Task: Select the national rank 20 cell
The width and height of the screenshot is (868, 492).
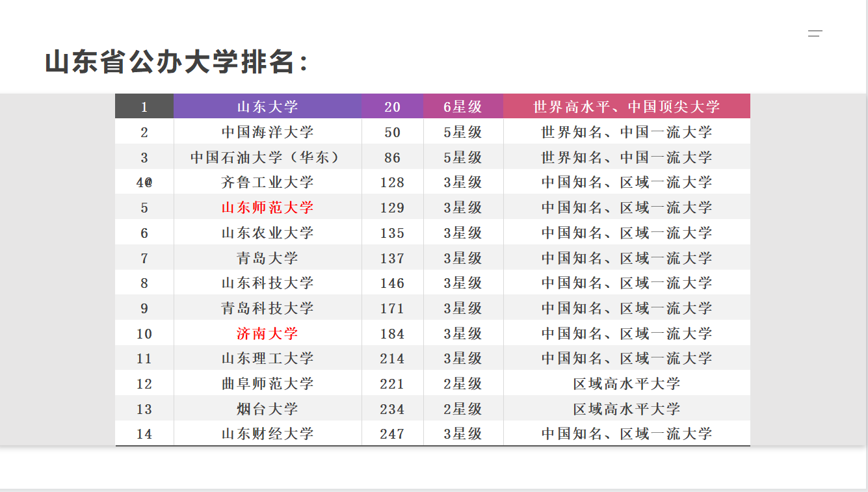Action: coord(393,107)
